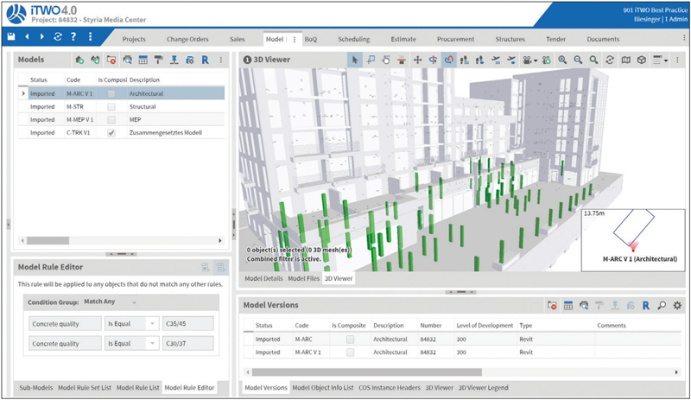Uncheck Is Composite for C-TRK V1 model
Viewport: 691px width, 400px height.
[112, 132]
